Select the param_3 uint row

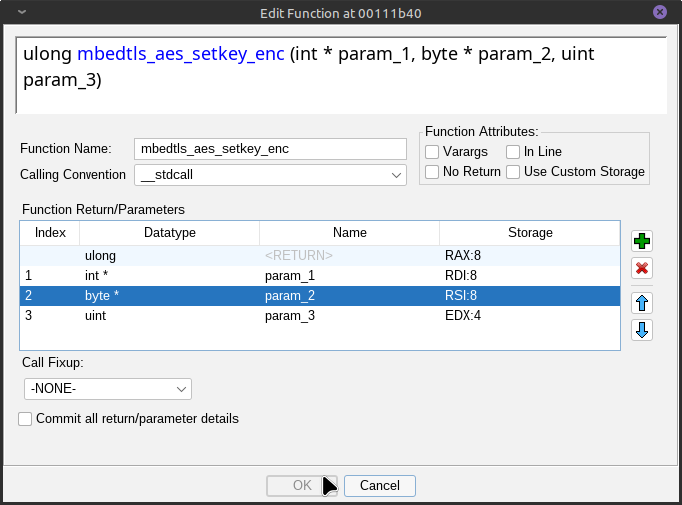point(320,316)
